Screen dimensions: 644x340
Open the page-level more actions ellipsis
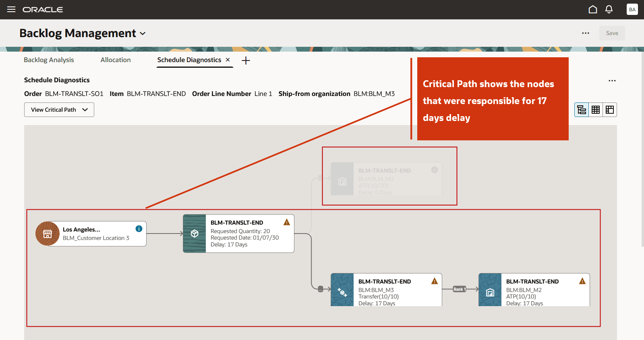tap(586, 33)
